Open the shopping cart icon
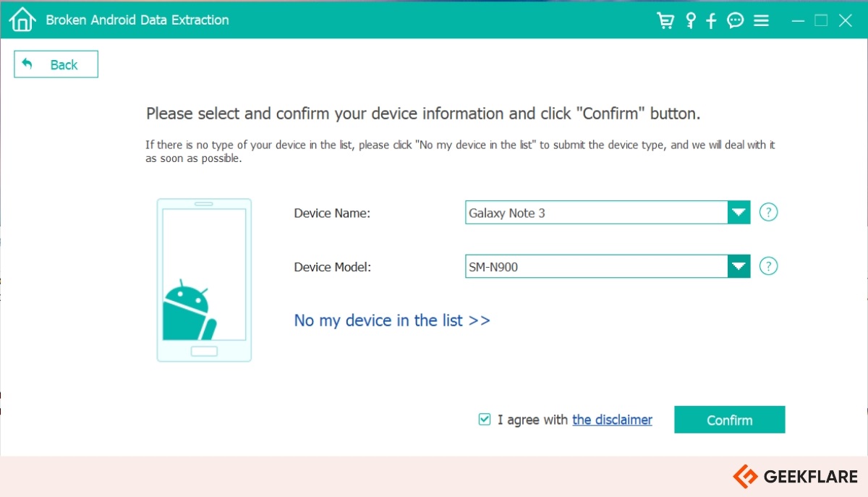Viewport: 868px width, 497px height. [665, 20]
